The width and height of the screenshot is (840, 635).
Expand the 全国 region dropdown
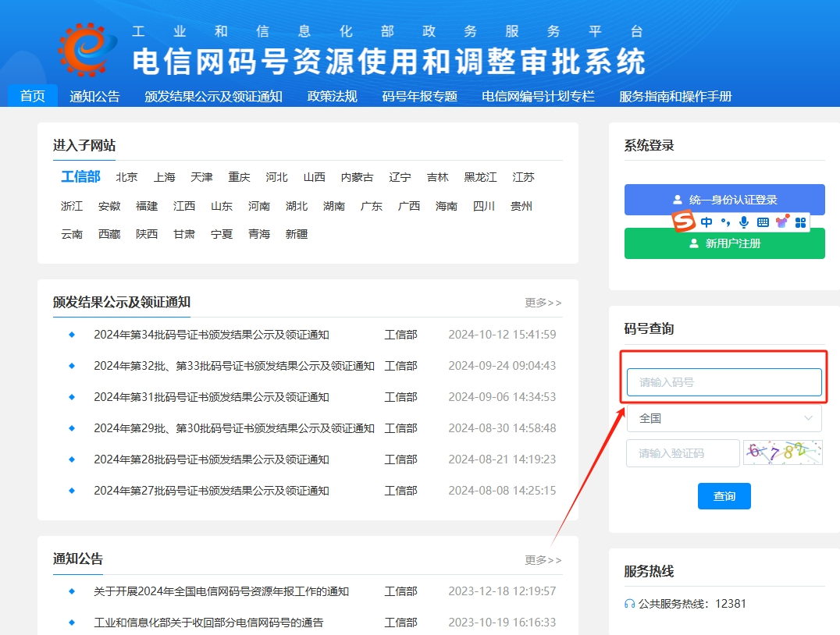click(x=724, y=418)
